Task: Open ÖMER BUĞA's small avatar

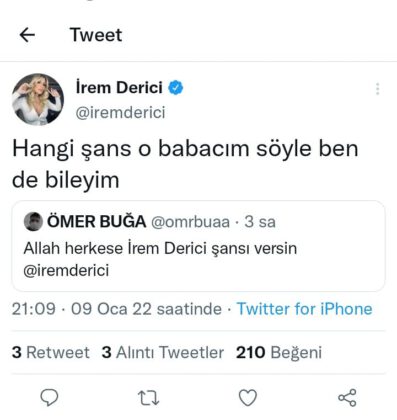Action: [x=33, y=221]
